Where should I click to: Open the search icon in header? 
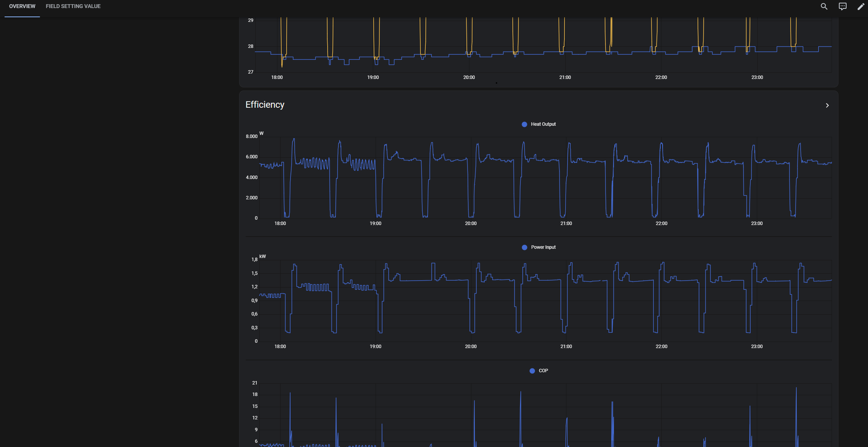coord(824,7)
